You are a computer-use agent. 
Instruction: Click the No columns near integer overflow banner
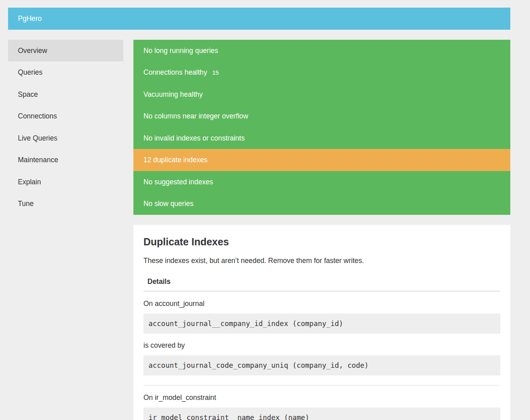tap(196, 116)
